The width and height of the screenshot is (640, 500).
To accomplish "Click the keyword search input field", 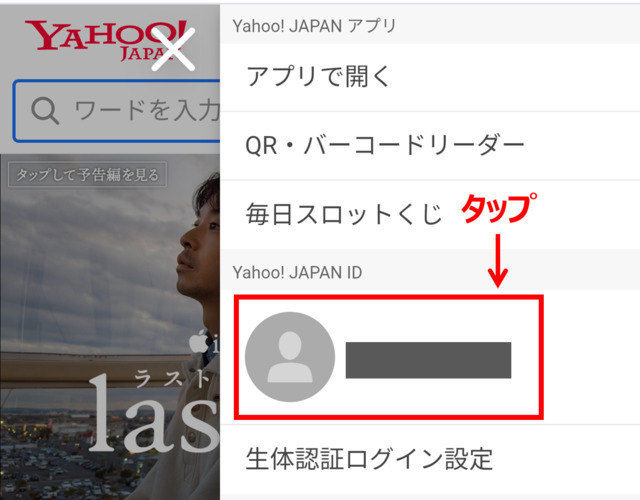I will [117, 111].
